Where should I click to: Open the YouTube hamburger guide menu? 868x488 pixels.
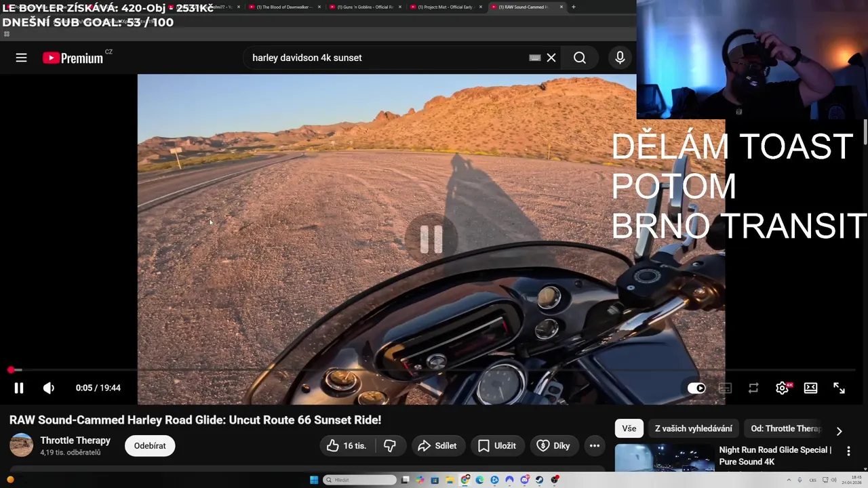[x=21, y=58]
